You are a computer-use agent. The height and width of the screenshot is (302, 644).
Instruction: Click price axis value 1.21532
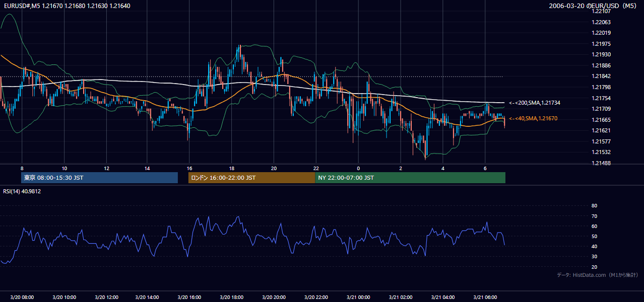click(x=601, y=152)
